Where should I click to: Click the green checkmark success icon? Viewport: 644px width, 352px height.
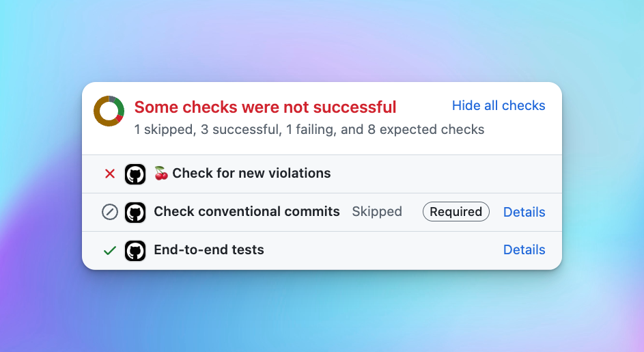(x=109, y=250)
